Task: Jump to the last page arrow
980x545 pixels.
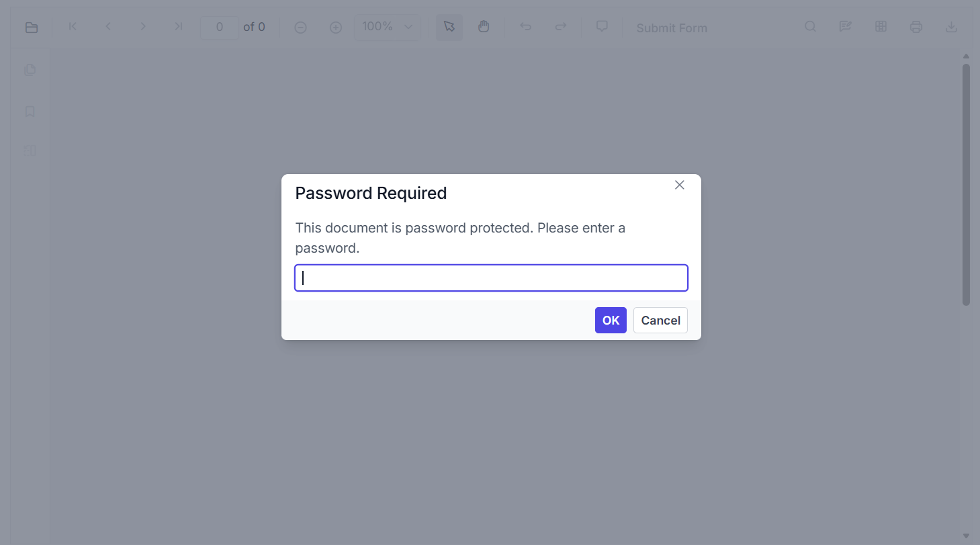Action: [x=179, y=26]
